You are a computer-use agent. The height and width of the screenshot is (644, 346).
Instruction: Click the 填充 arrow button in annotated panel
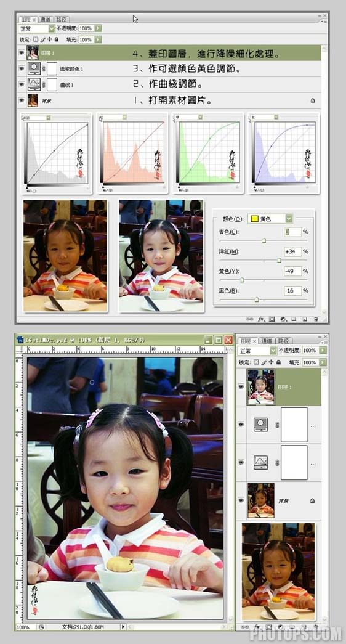(98, 40)
